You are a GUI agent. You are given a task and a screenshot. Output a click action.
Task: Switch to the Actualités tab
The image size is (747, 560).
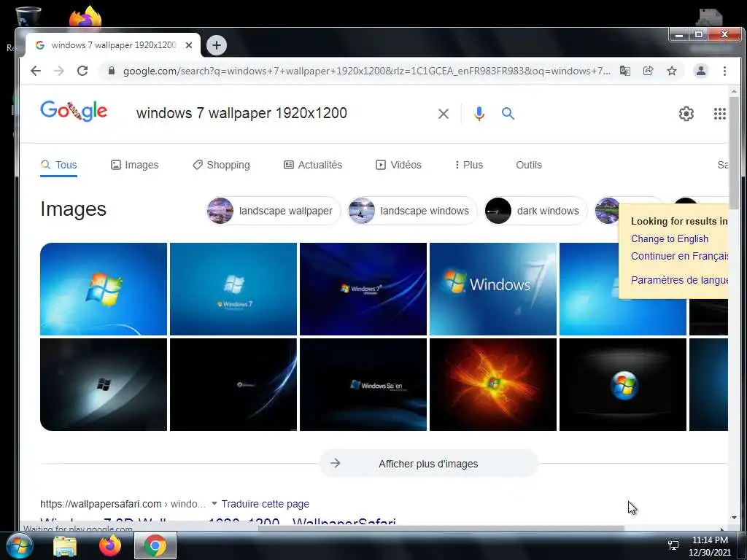point(313,165)
